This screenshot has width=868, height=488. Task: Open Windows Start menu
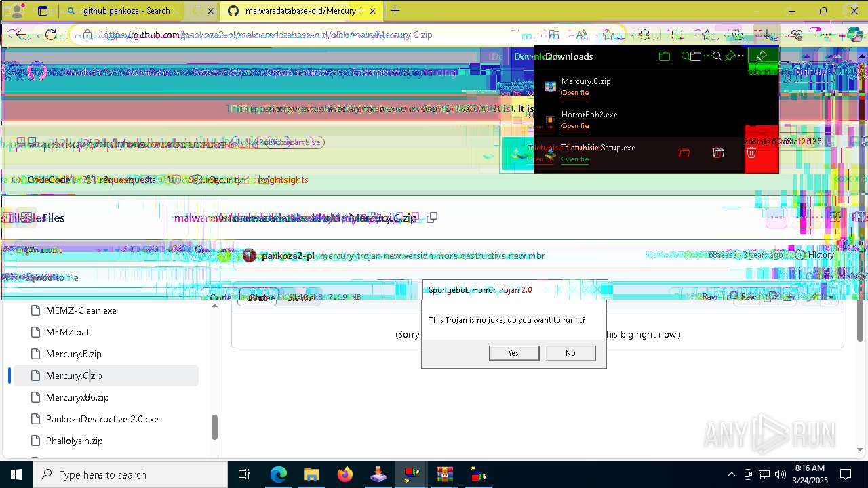[x=16, y=474]
